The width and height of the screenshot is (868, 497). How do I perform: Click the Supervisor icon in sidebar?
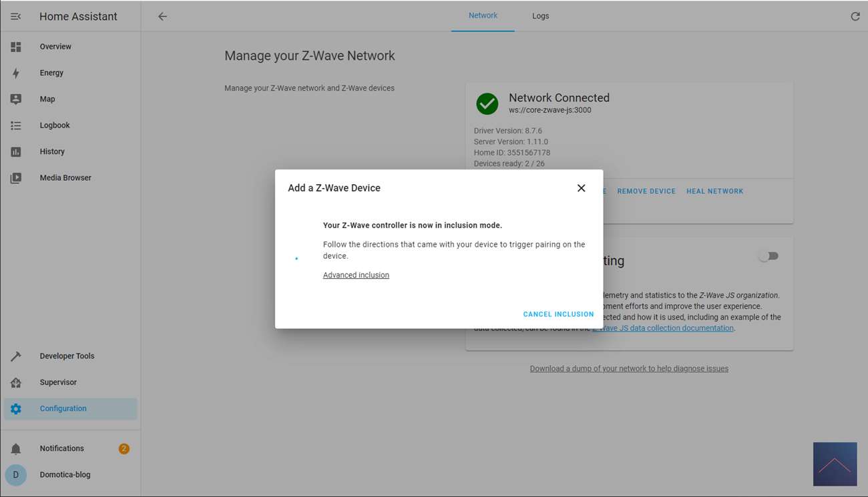[x=16, y=382]
